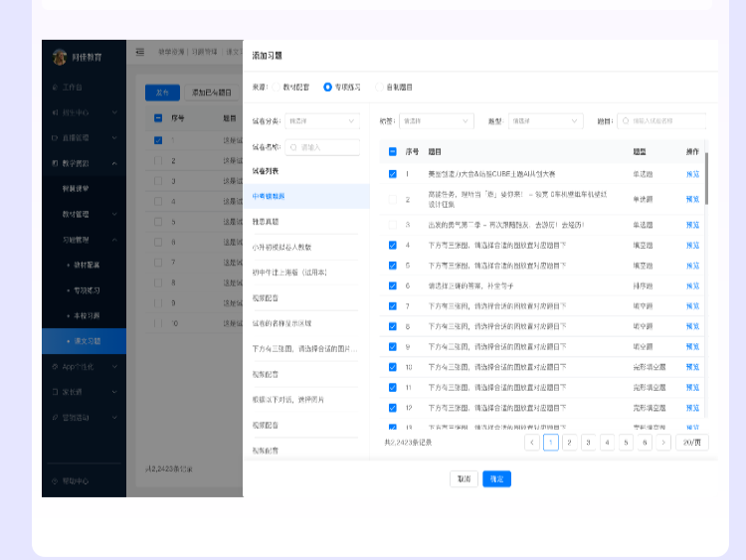Click the dialog table vertical scrollbar
Viewport: 746px width, 560px height.
[706, 179]
